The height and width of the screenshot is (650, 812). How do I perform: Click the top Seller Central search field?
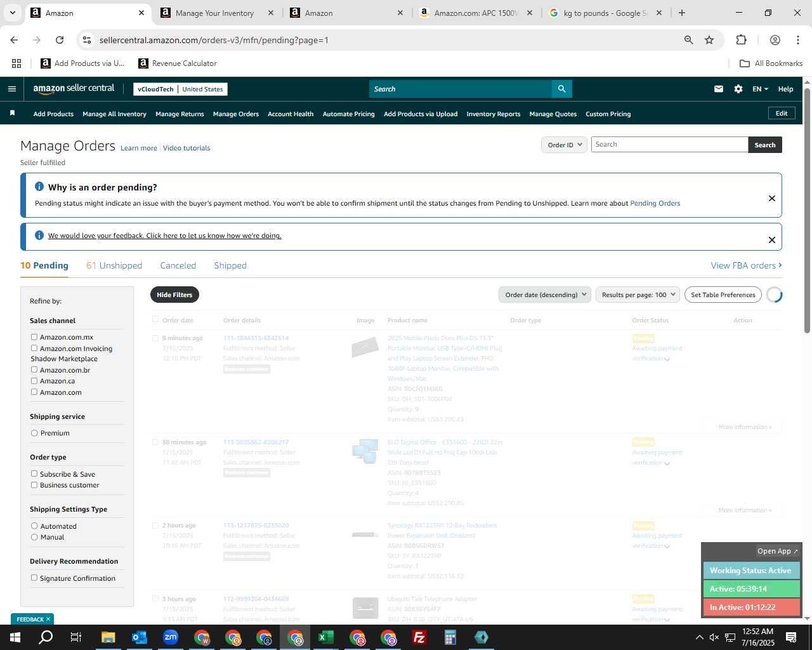coord(461,89)
